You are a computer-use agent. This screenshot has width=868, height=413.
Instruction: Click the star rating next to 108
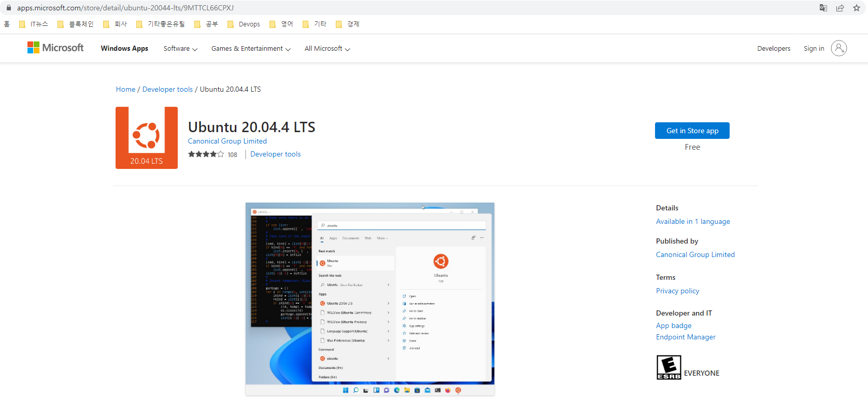click(x=206, y=154)
